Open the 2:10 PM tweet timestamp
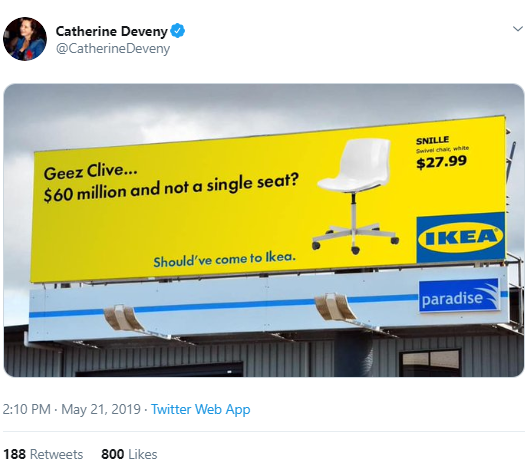 [x=27, y=409]
